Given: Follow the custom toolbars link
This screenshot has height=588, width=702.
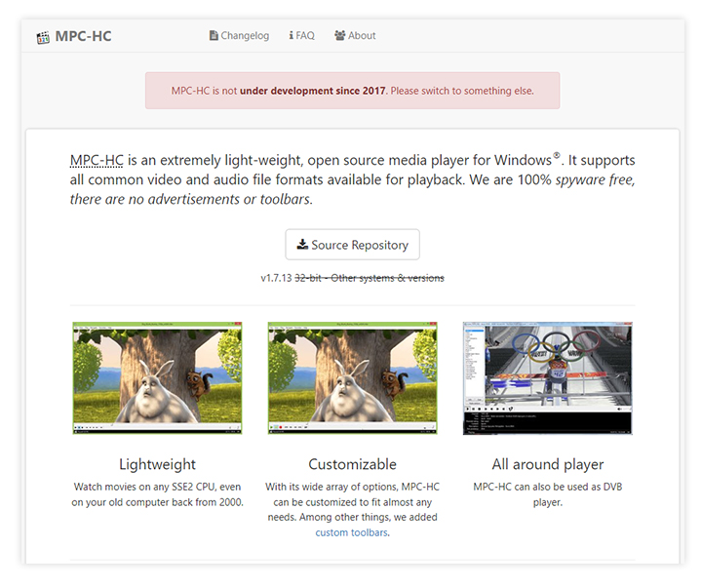Looking at the screenshot, I should coord(351,532).
